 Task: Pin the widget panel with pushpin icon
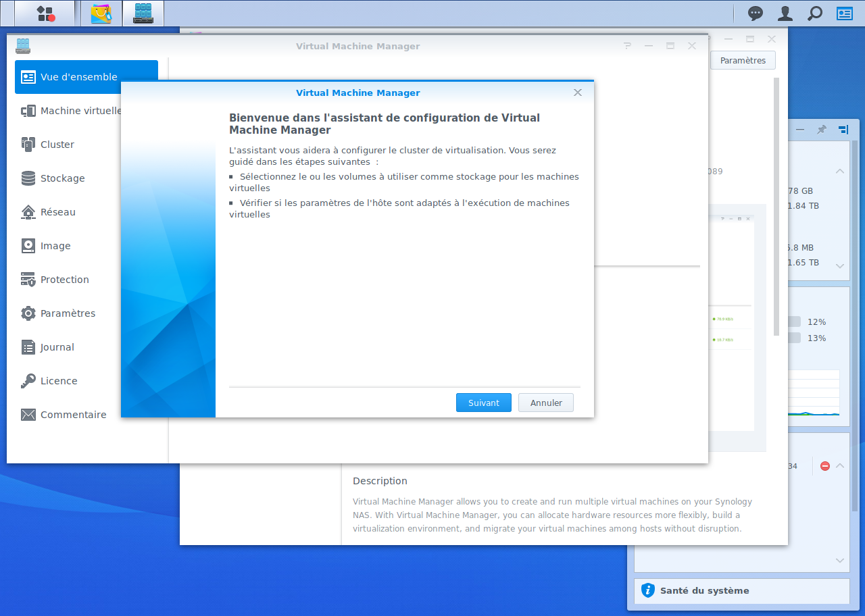click(822, 130)
